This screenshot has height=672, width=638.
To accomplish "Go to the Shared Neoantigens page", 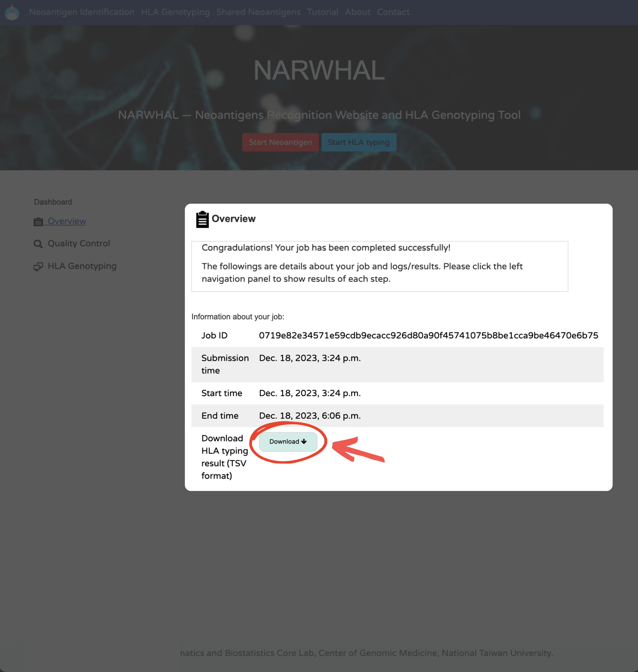I will tap(258, 12).
